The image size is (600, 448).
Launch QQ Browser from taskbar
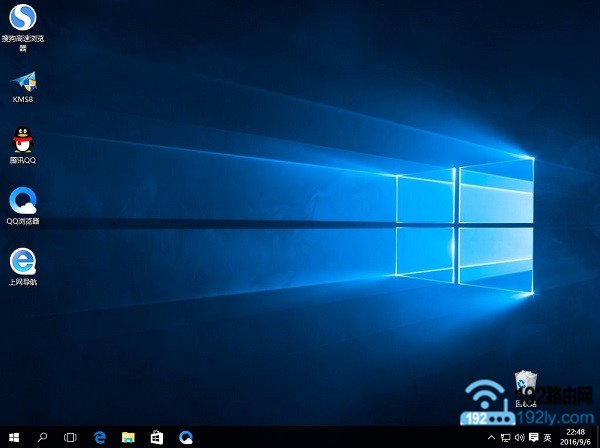186,437
